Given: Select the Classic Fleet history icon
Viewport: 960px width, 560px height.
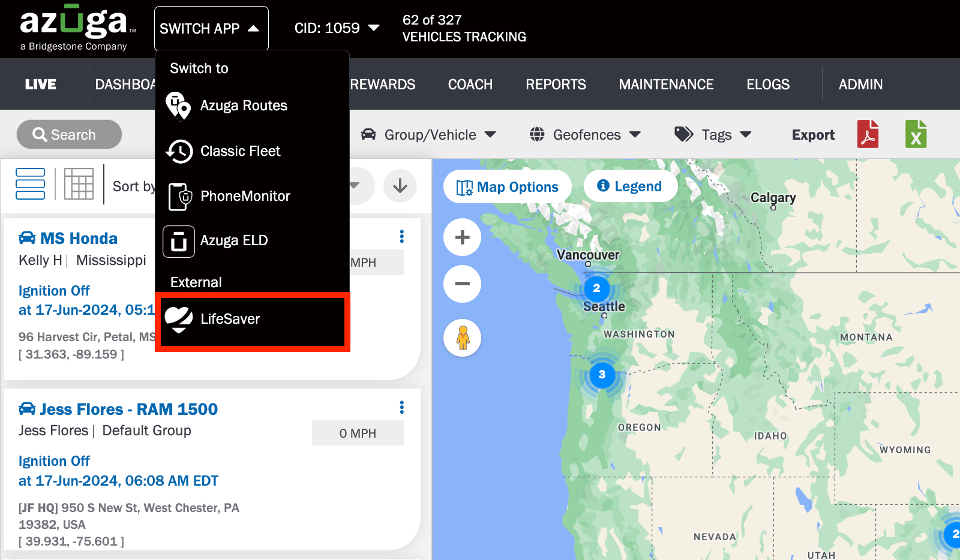Looking at the screenshot, I should click(x=179, y=151).
